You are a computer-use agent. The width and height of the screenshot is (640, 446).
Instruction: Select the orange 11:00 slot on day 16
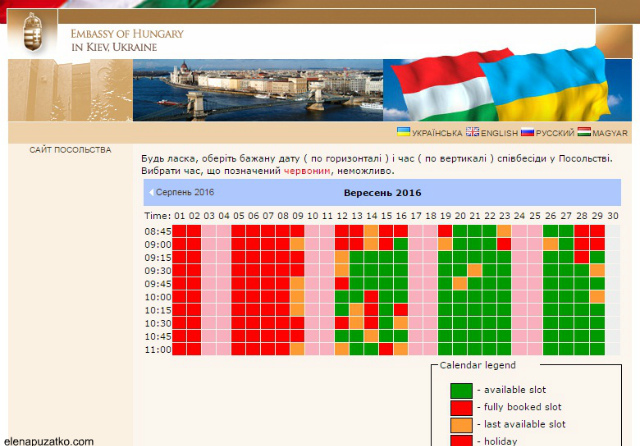[401, 349]
